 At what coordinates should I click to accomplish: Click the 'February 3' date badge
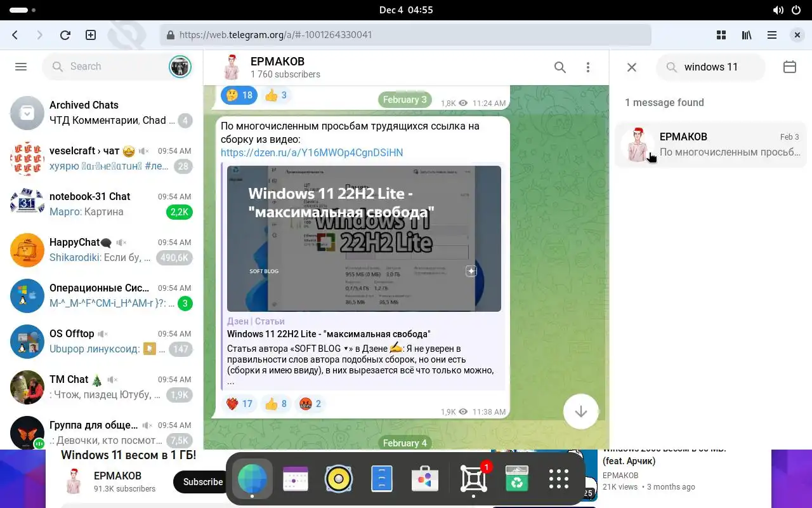[405, 100]
